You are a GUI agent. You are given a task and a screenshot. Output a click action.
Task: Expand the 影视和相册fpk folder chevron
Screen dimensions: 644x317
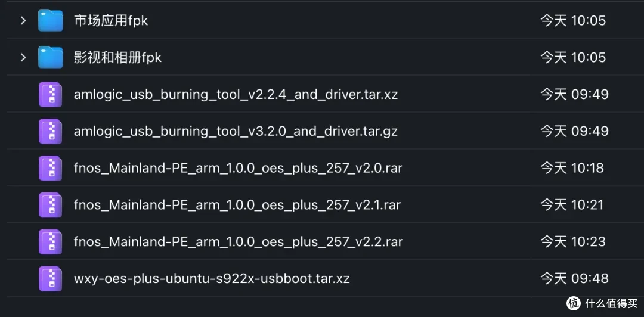click(x=23, y=57)
